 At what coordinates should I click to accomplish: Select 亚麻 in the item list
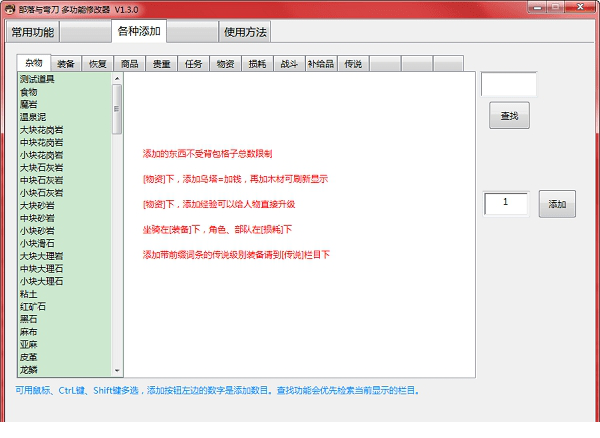tap(65, 344)
